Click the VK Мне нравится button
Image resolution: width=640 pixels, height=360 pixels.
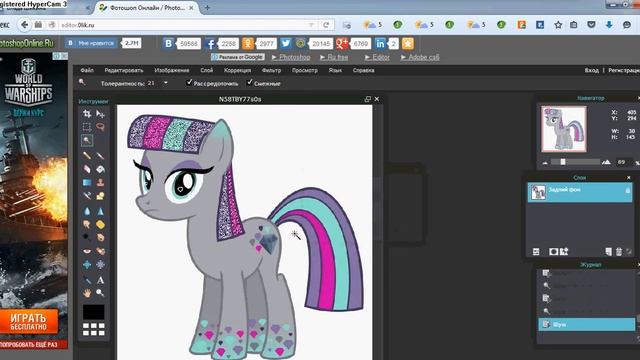pyautogui.click(x=91, y=43)
